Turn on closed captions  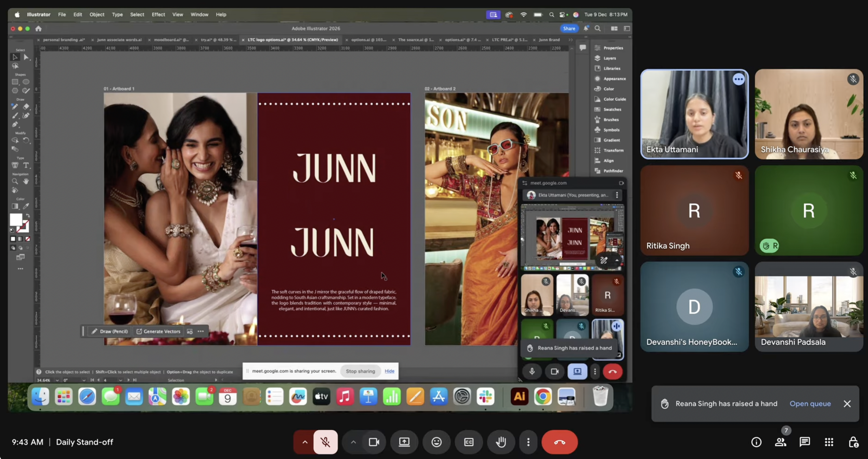point(469,442)
